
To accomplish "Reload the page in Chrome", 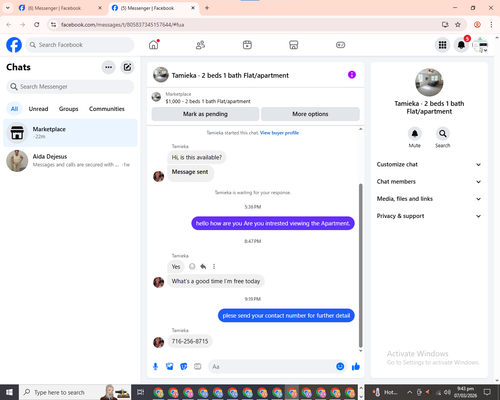I will [37, 25].
